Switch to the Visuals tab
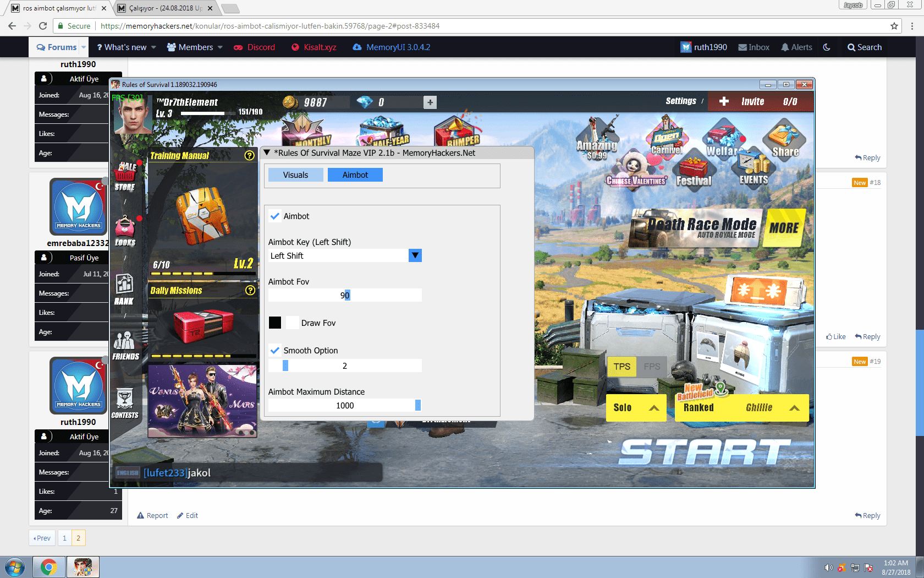 click(x=295, y=175)
